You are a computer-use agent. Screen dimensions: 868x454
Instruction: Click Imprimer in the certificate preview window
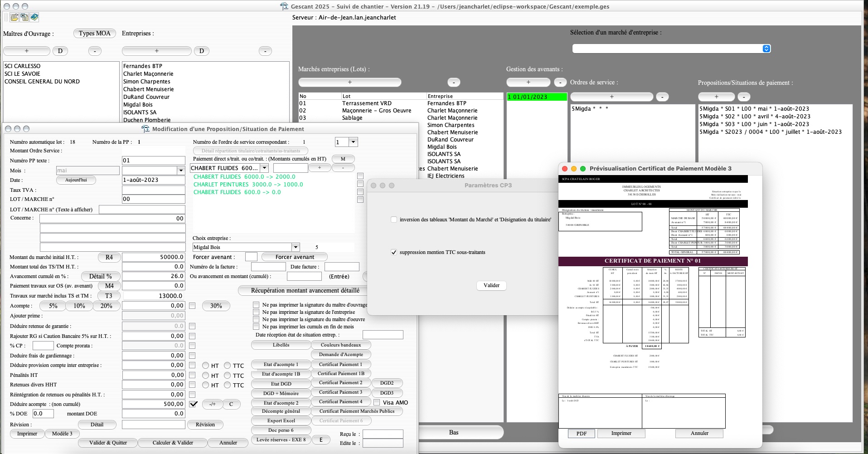click(621, 433)
